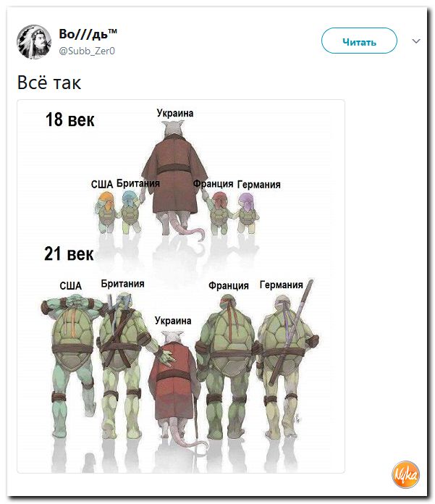Viewport: 435px width, 504px height.
Task: Click the small red-masked turtle labeled Франция
Action: click(219, 212)
